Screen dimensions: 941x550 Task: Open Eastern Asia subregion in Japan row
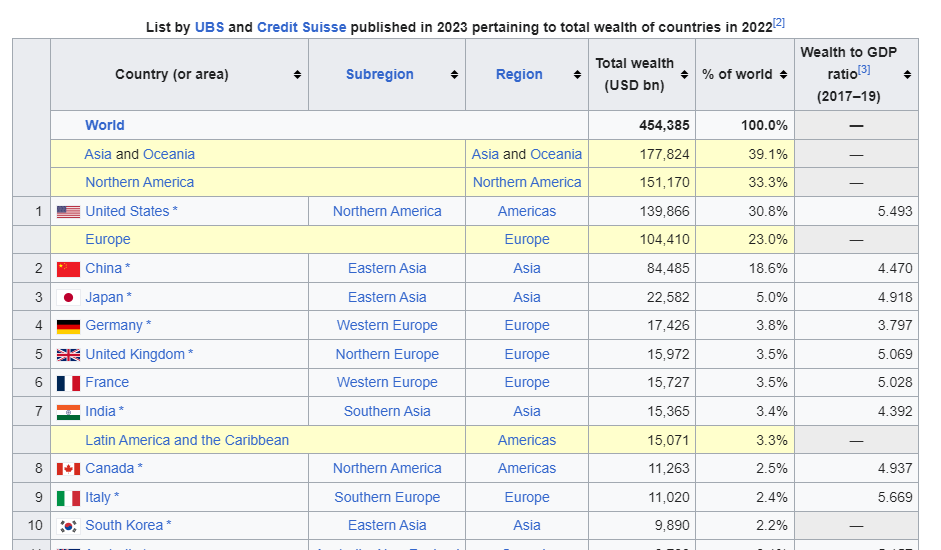pyautogui.click(x=387, y=297)
